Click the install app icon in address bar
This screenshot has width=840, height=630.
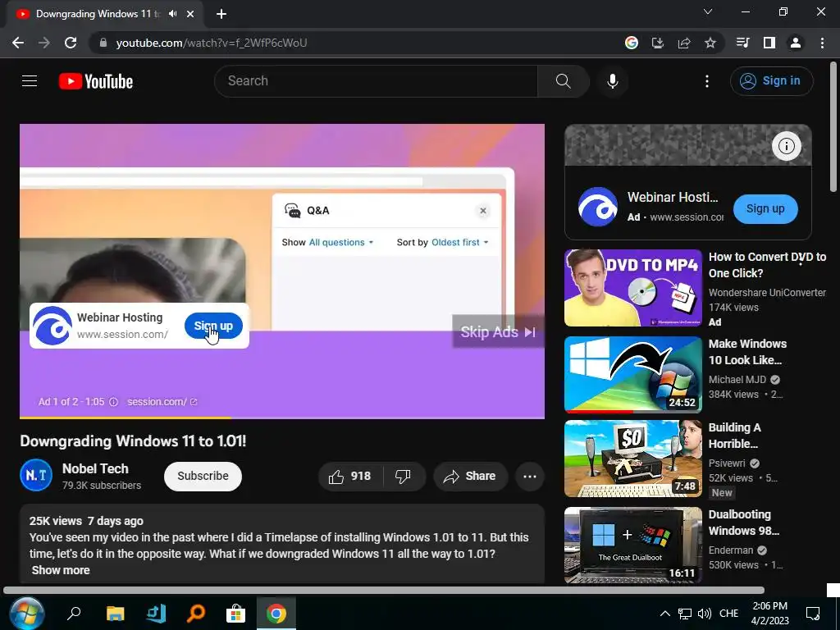point(658,43)
